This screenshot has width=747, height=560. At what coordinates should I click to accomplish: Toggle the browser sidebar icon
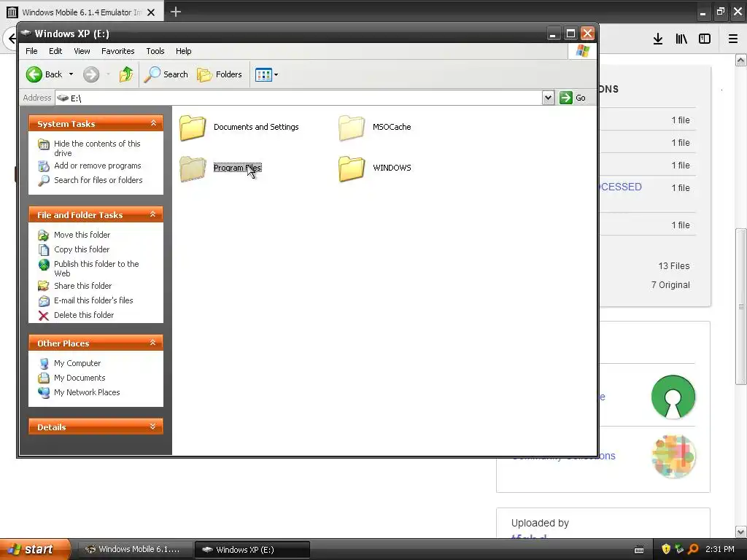705,39
